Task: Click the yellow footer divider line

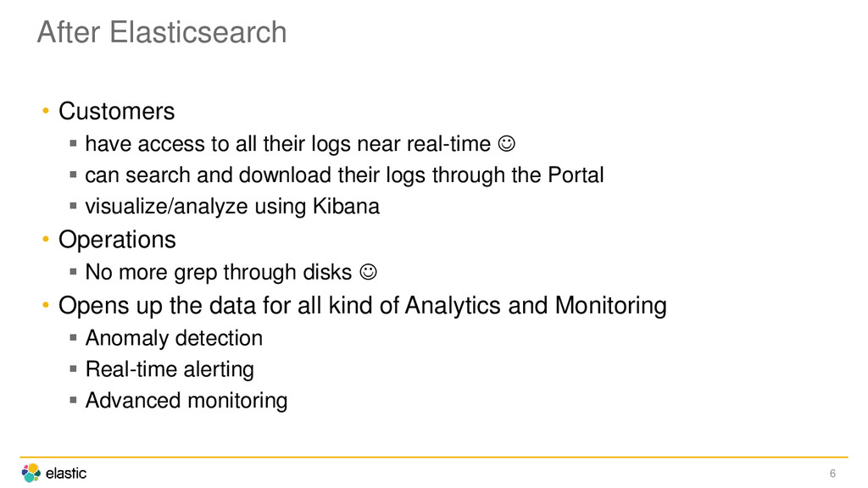Action: point(433,457)
